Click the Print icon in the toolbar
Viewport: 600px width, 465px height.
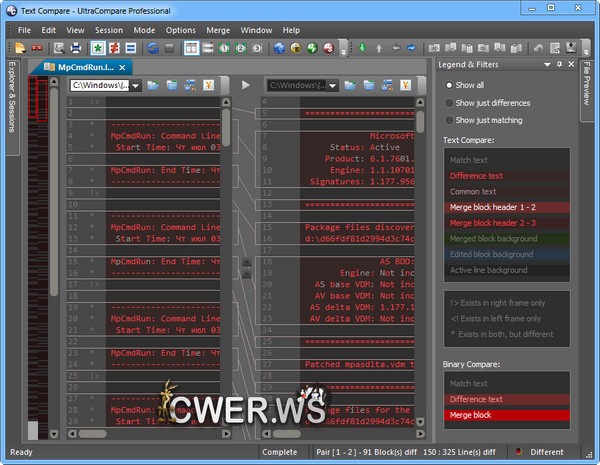coord(76,48)
